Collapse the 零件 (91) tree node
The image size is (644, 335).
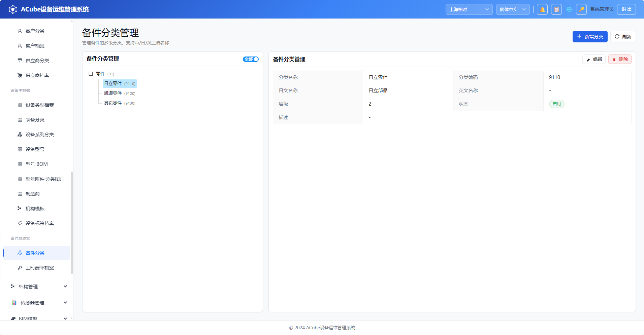pos(91,74)
